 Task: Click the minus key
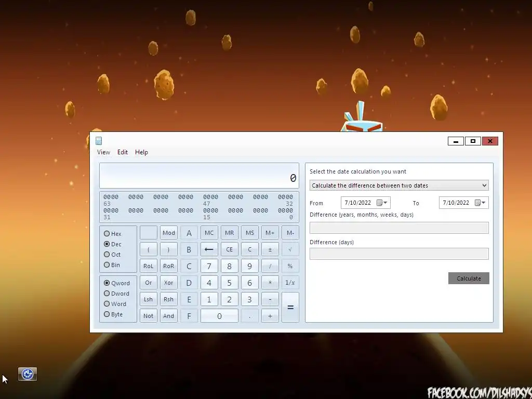(x=270, y=299)
